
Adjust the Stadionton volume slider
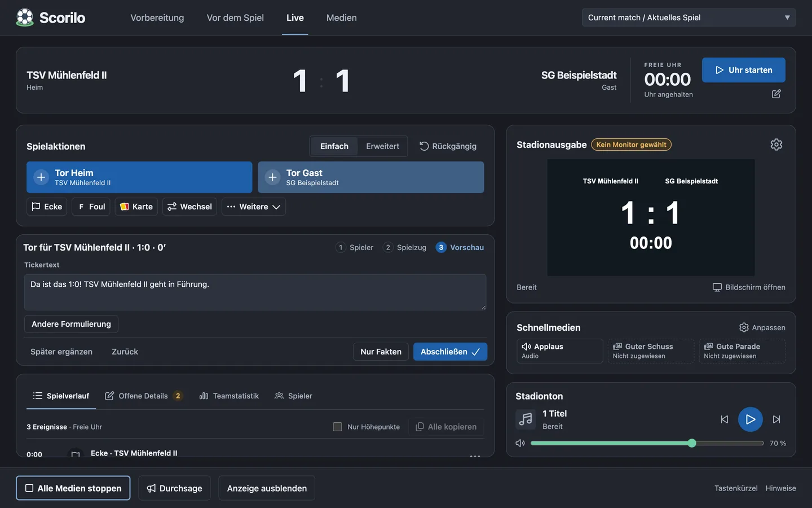point(647,443)
